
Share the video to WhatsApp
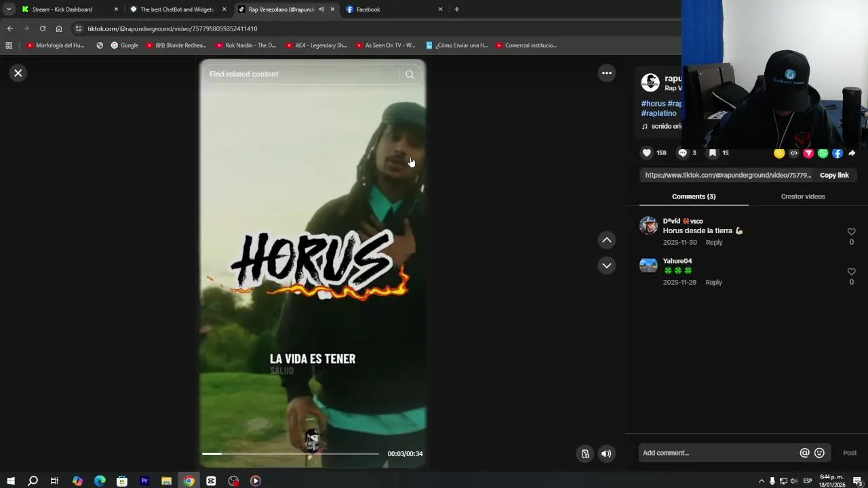tap(823, 153)
